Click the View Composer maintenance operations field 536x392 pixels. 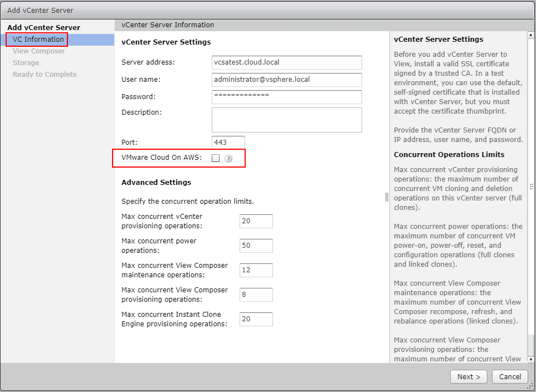point(256,270)
